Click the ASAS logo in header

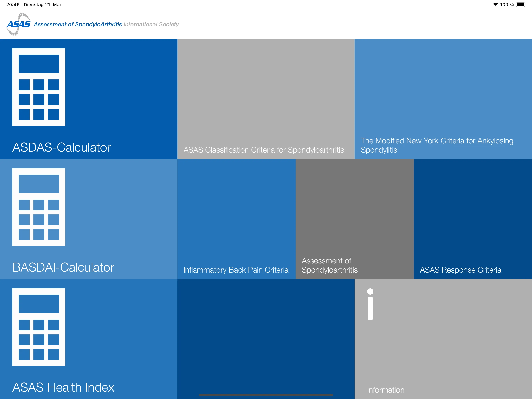pos(18,24)
